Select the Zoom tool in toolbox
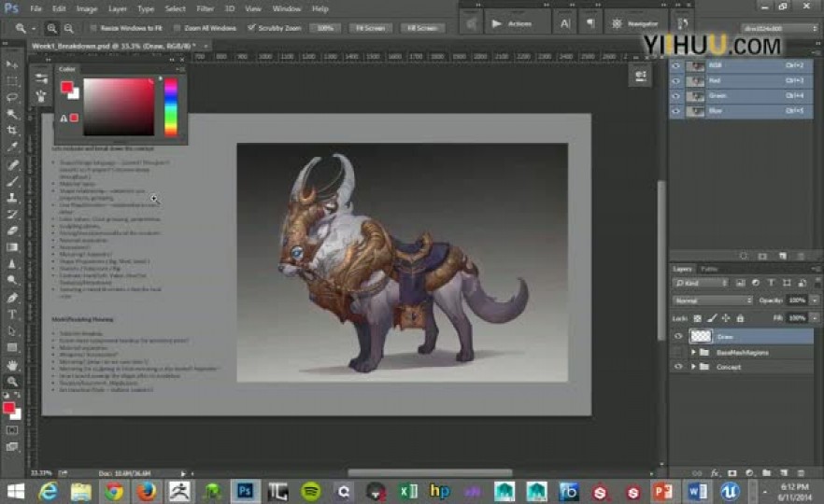This screenshot has width=824, height=504. tap(11, 381)
